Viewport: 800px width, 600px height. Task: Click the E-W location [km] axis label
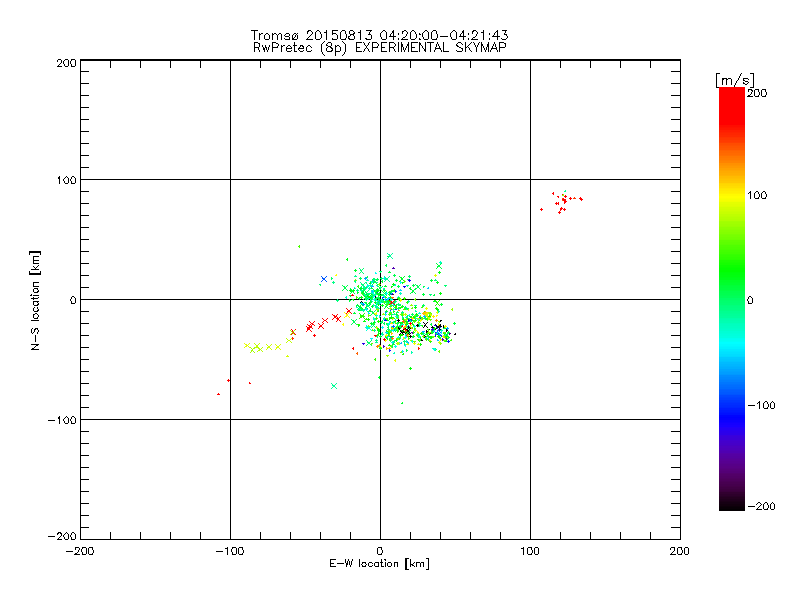[379, 564]
